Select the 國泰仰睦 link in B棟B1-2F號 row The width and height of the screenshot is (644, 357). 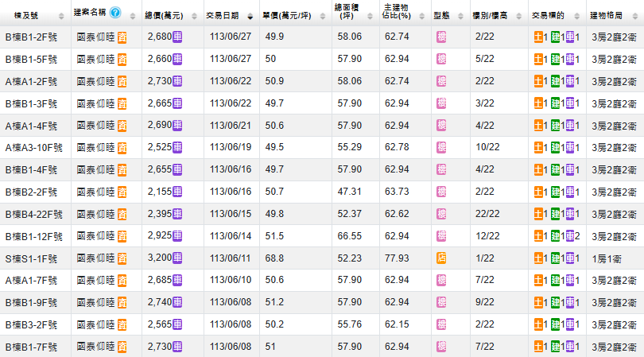[x=95, y=37]
